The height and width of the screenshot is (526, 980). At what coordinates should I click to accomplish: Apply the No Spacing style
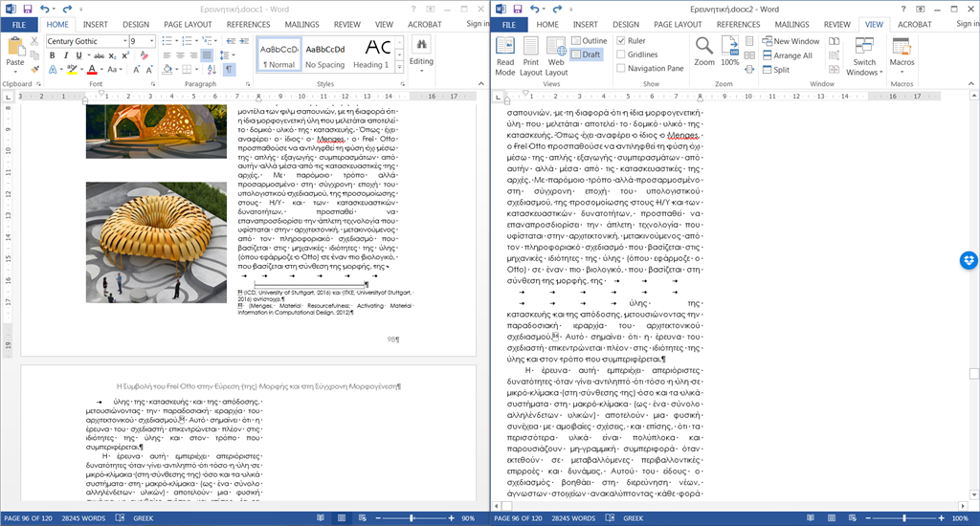coord(325,55)
